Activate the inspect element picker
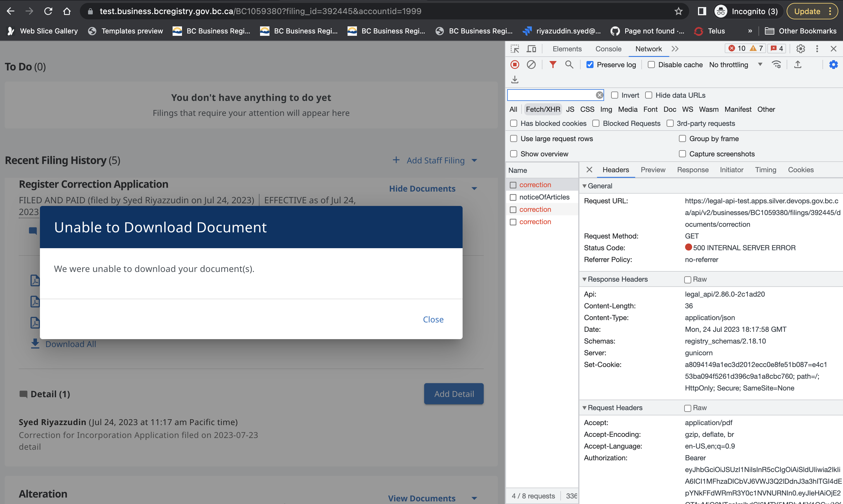The image size is (843, 504). click(x=515, y=49)
